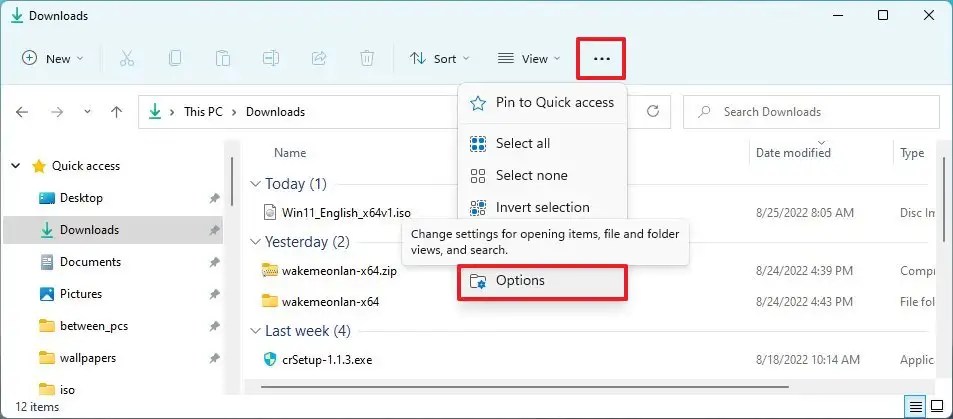953x419 pixels.
Task: Open the View dropdown menu
Action: click(x=529, y=59)
